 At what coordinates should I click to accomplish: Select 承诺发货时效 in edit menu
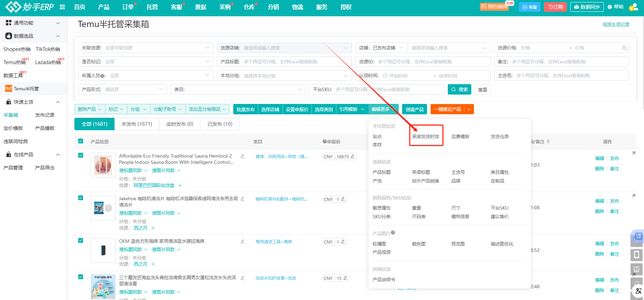[426, 136]
